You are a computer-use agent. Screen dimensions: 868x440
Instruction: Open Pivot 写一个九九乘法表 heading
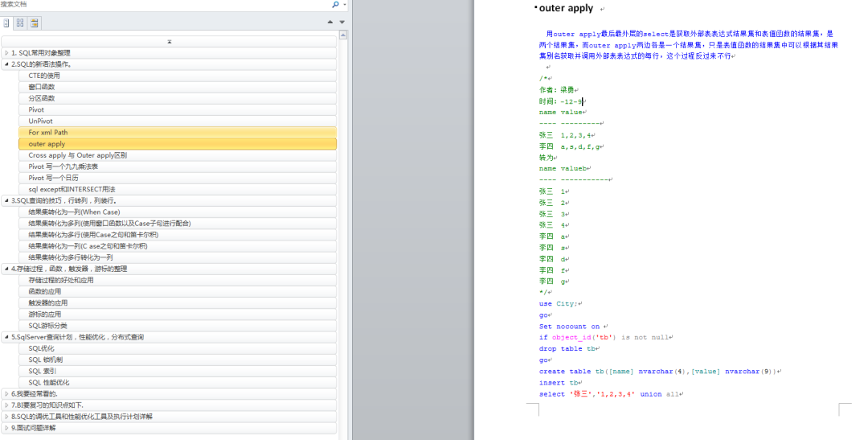[177, 167]
